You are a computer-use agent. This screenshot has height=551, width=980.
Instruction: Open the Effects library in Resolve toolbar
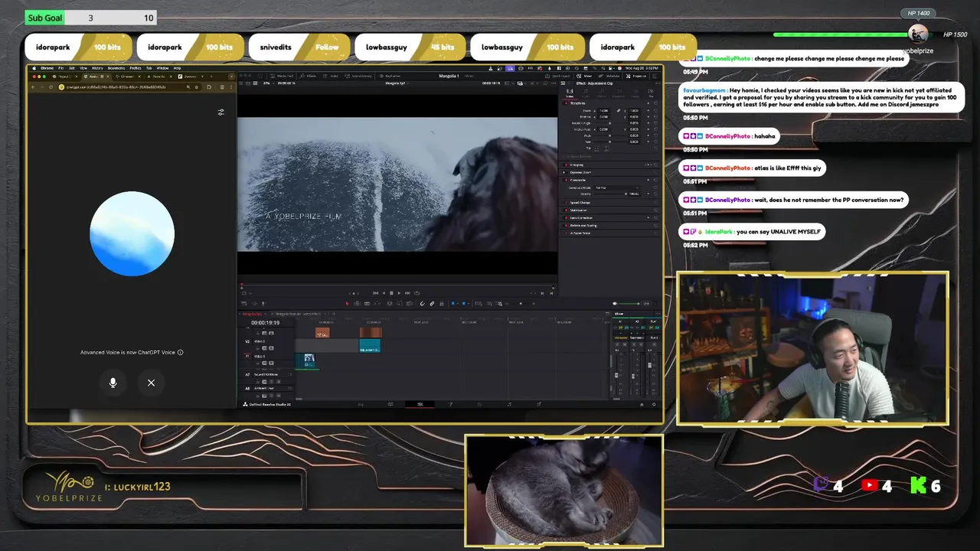coord(307,76)
